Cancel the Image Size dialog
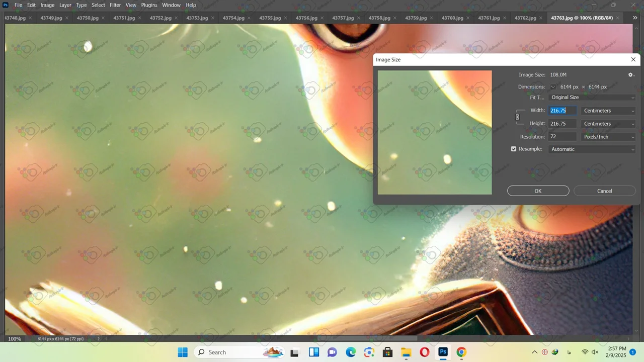 (x=604, y=191)
